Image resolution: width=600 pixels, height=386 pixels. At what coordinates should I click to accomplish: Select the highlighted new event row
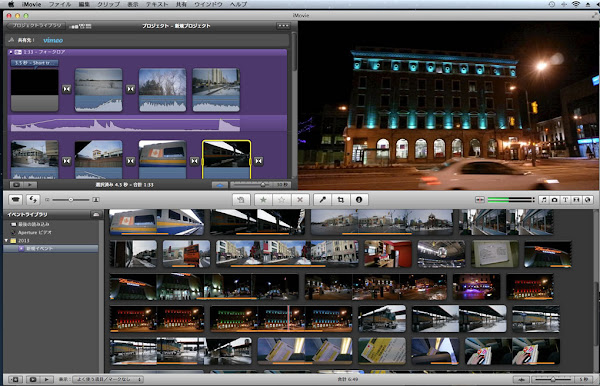click(51, 249)
